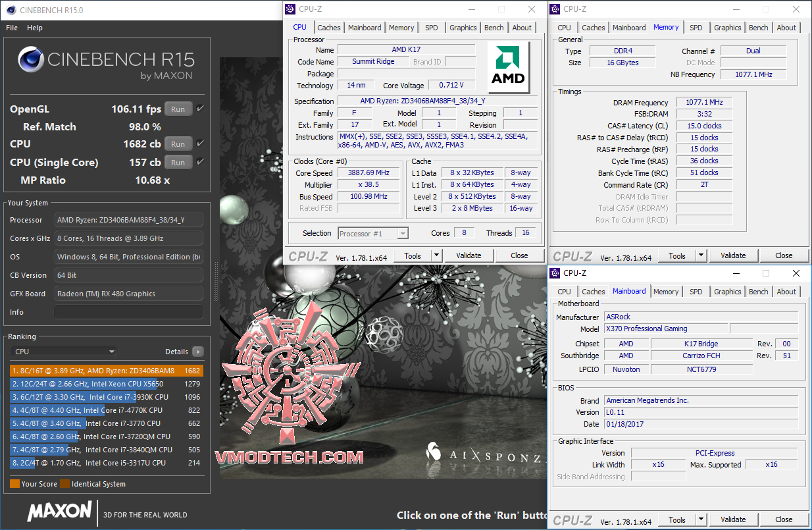Image resolution: width=812 pixels, height=530 pixels.
Task: Click the CPU-Z icon in the CPU window title bar
Action: 292,9
